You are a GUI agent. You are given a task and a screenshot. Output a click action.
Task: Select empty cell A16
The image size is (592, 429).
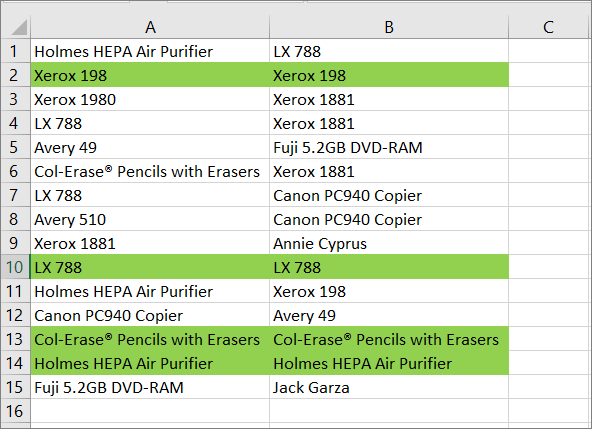(x=150, y=411)
